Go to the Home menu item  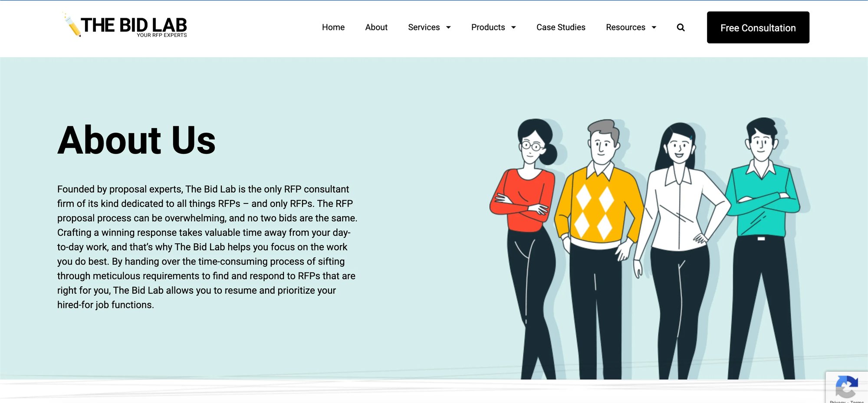tap(333, 27)
